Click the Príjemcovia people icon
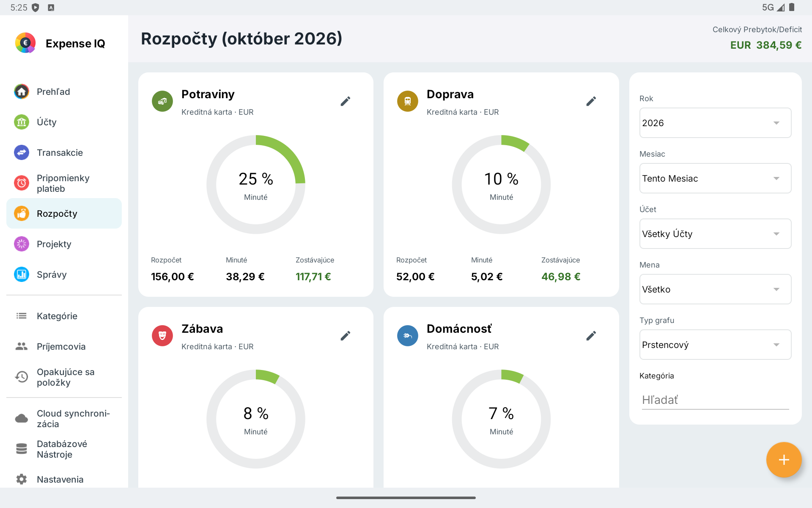 pos(22,346)
